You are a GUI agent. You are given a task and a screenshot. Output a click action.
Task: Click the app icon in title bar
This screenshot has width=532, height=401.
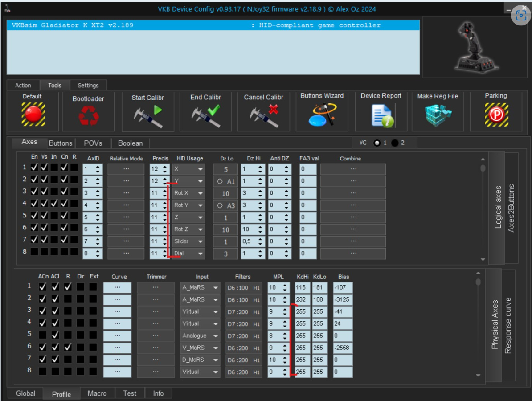click(x=7, y=8)
